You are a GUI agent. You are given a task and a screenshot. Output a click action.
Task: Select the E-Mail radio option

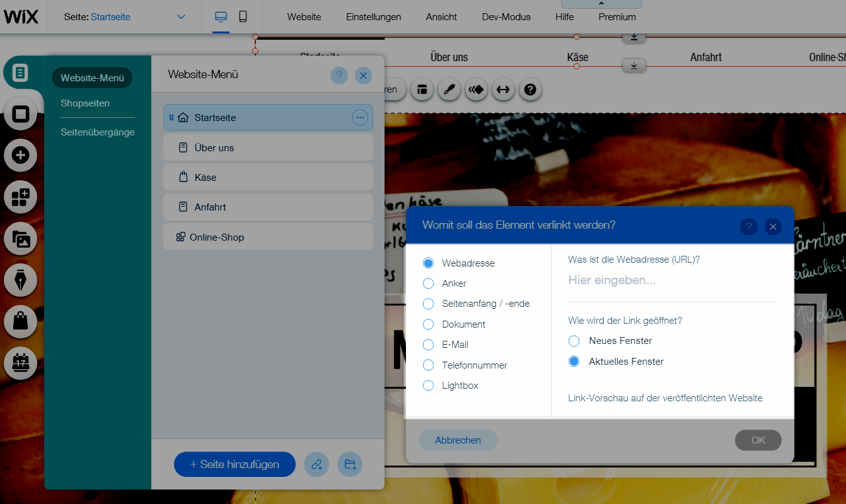coord(429,345)
